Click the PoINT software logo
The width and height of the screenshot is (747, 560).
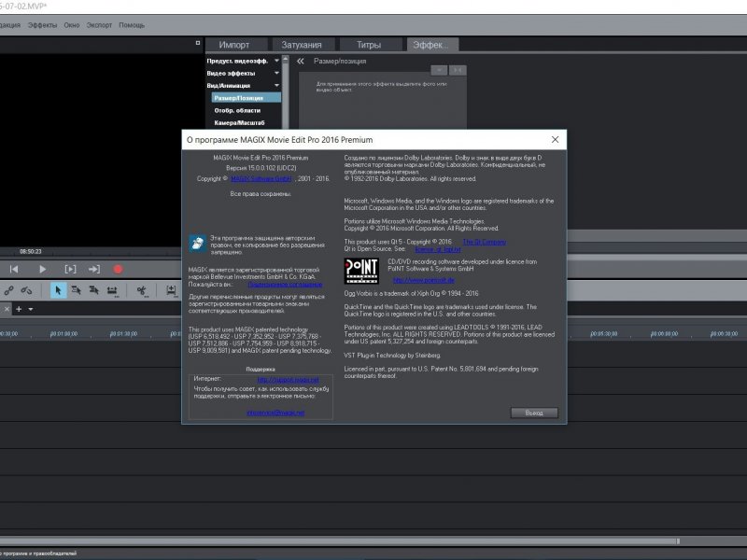point(361,271)
